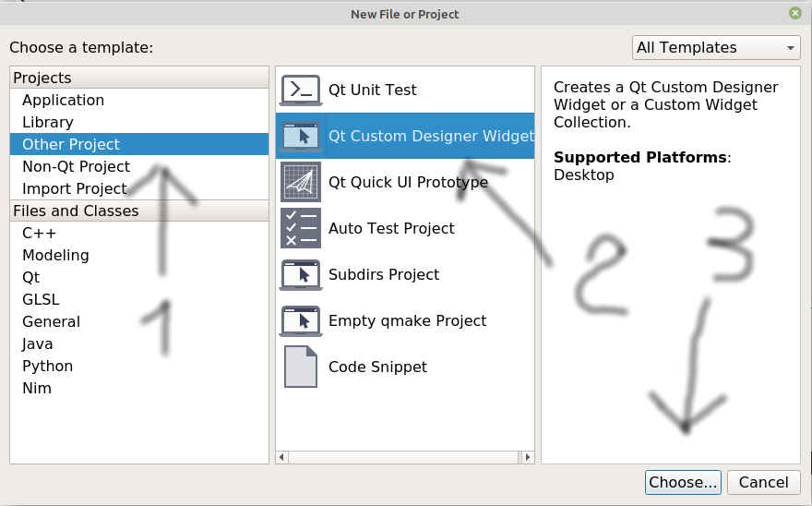This screenshot has width=812, height=506.
Task: Click the Subdirs Project icon
Action: tap(301, 274)
